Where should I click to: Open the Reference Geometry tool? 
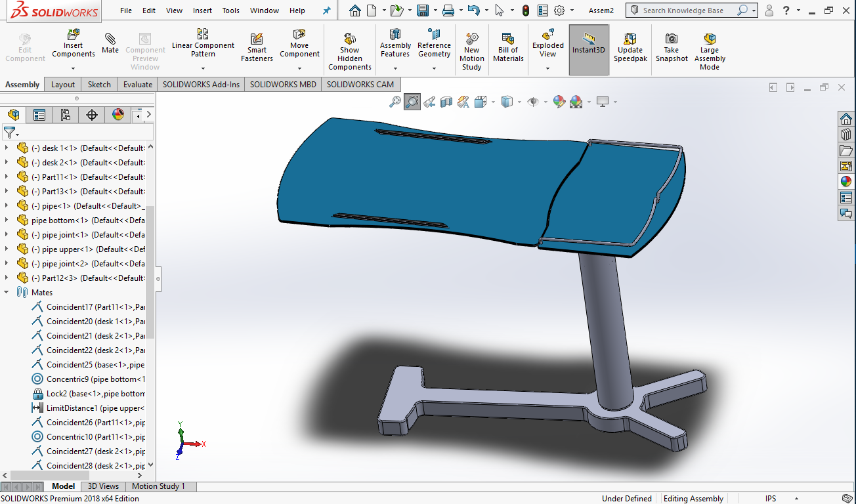click(x=434, y=43)
